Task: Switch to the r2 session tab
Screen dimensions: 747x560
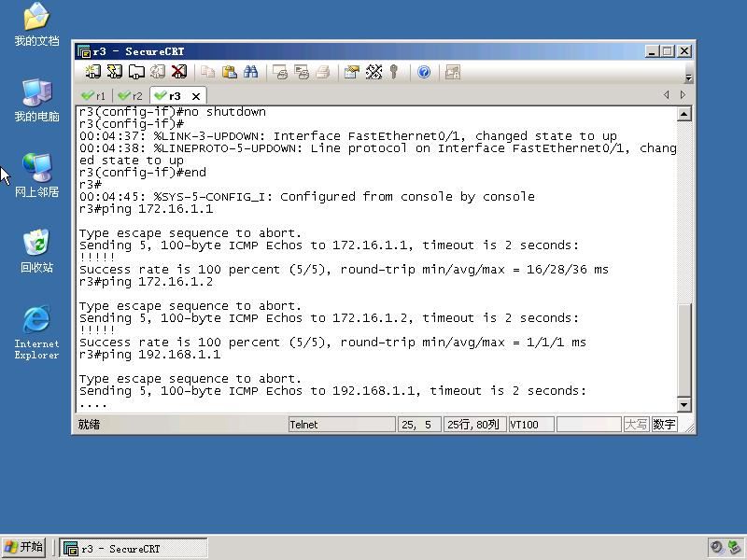Action: click(130, 96)
